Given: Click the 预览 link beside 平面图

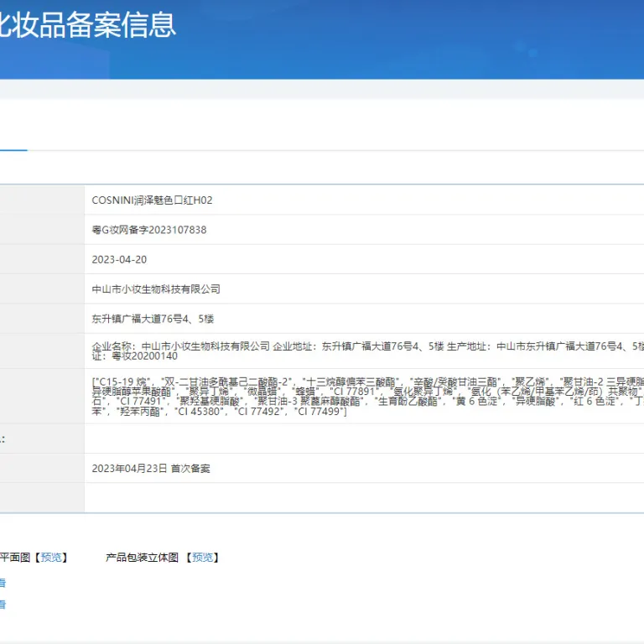Looking at the screenshot, I should click(x=51, y=558).
